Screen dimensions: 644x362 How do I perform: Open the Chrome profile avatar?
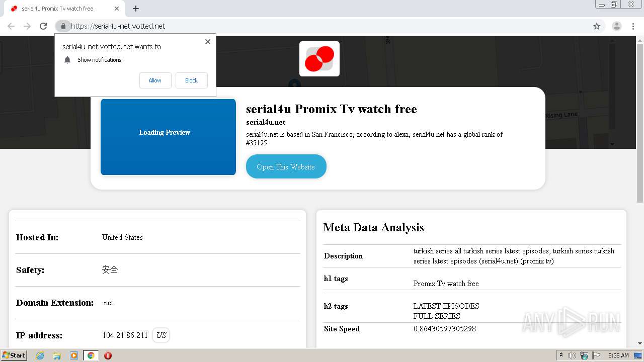tap(616, 26)
